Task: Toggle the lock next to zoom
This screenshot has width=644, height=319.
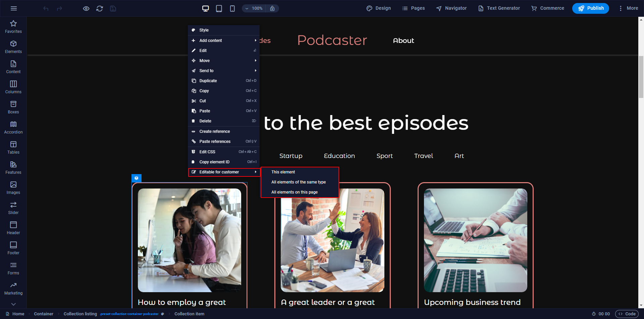Action: [x=272, y=8]
